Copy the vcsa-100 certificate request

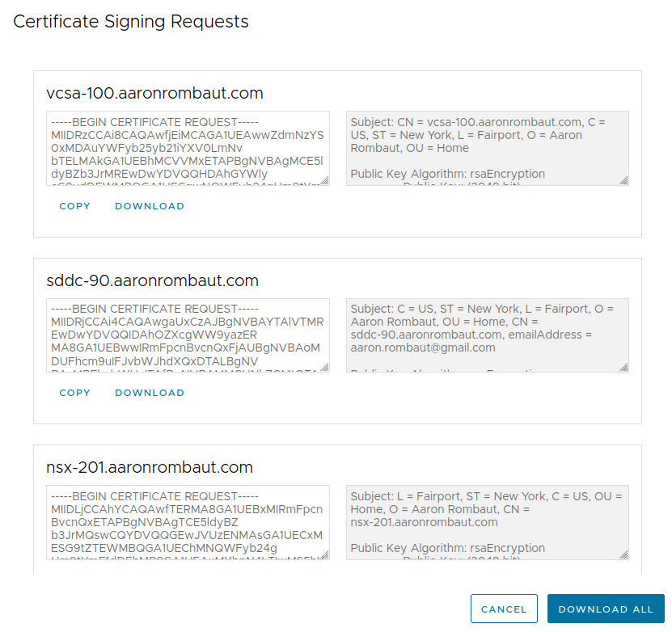point(75,206)
